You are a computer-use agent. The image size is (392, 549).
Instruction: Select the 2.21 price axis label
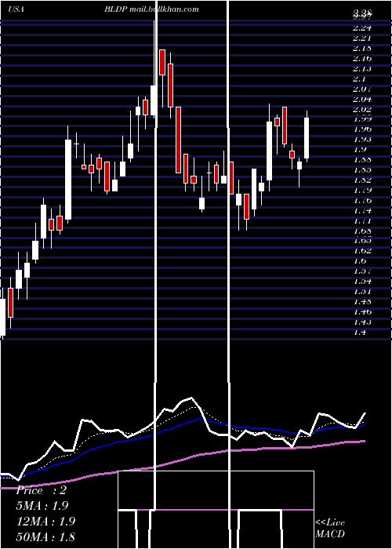coord(362,38)
